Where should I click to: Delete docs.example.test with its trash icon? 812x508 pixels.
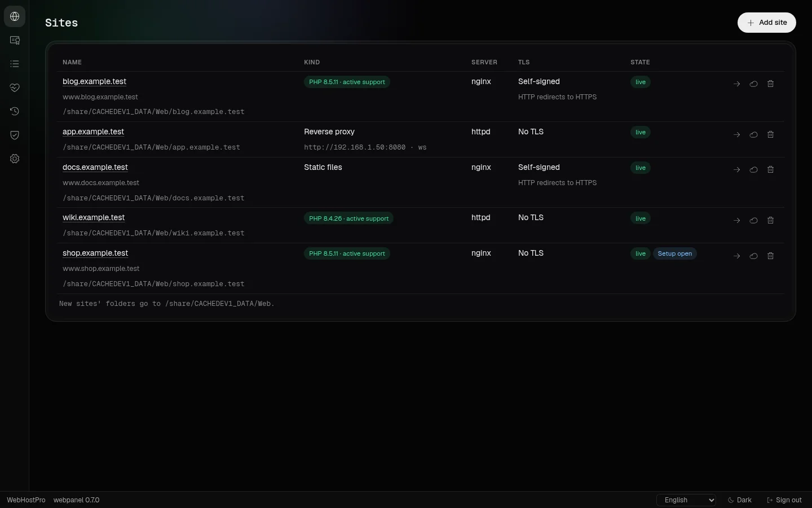tap(770, 169)
